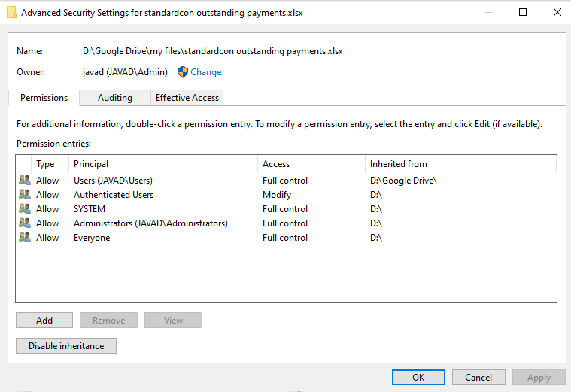The width and height of the screenshot is (571, 392).
Task: Open the Change owner link
Action: tap(205, 72)
